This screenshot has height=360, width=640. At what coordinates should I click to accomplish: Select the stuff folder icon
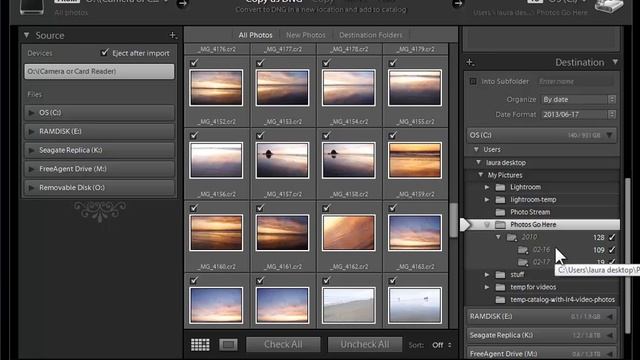(x=500, y=275)
